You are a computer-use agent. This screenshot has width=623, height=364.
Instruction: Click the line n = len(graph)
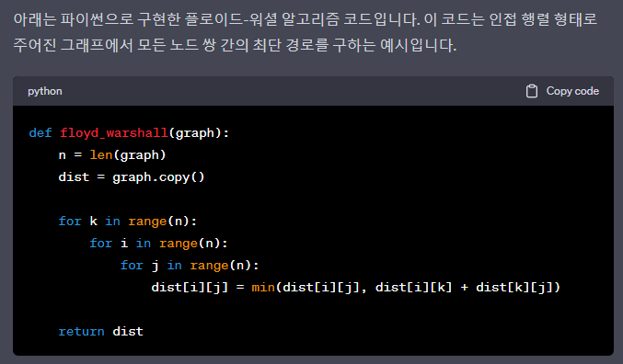[x=112, y=154]
